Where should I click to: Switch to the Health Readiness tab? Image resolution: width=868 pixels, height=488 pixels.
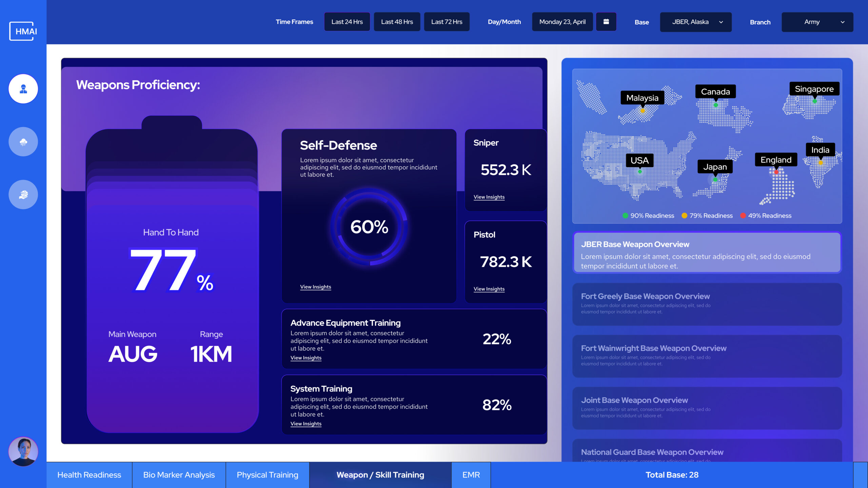[89, 475]
